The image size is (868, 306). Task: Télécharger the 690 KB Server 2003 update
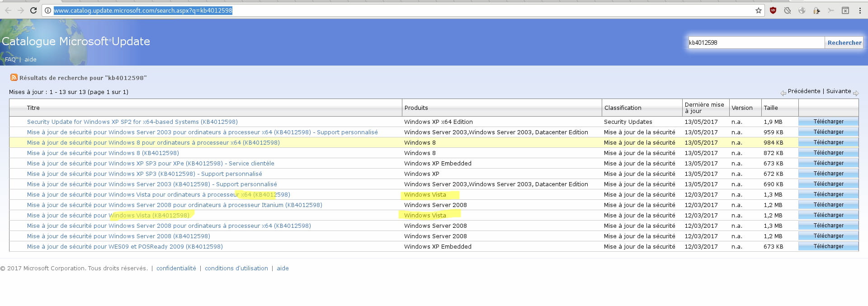click(828, 184)
